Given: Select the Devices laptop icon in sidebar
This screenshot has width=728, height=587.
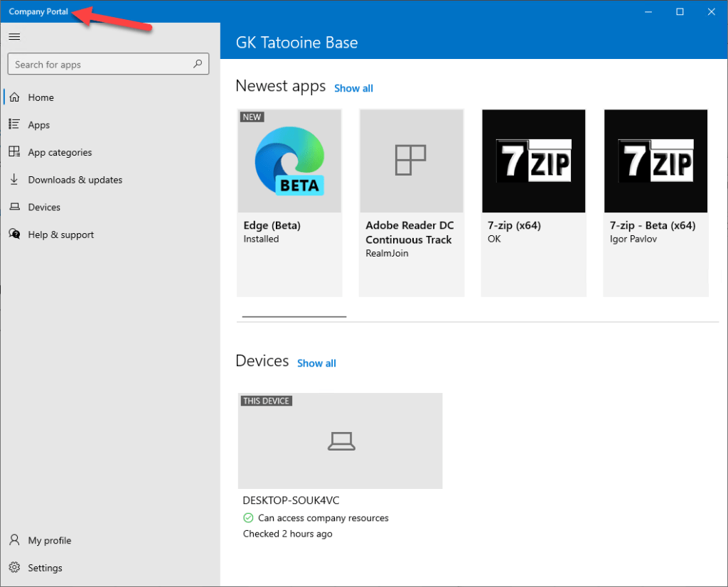Looking at the screenshot, I should tap(14, 208).
